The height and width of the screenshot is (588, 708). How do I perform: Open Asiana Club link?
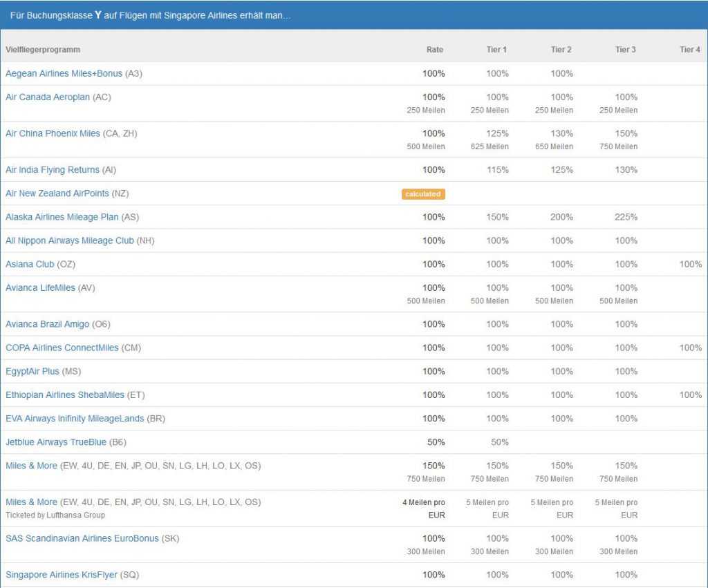(x=30, y=264)
